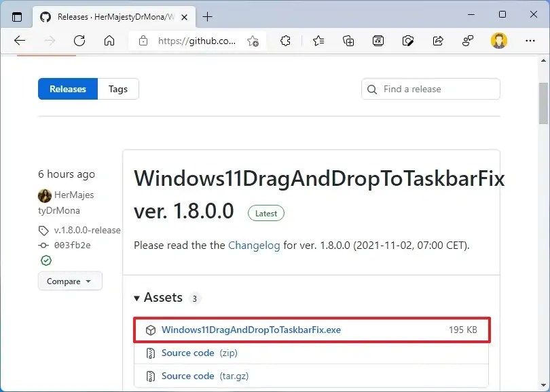Open the Compare dropdown
Screen dimensions: 550x392
pyautogui.click(x=70, y=281)
